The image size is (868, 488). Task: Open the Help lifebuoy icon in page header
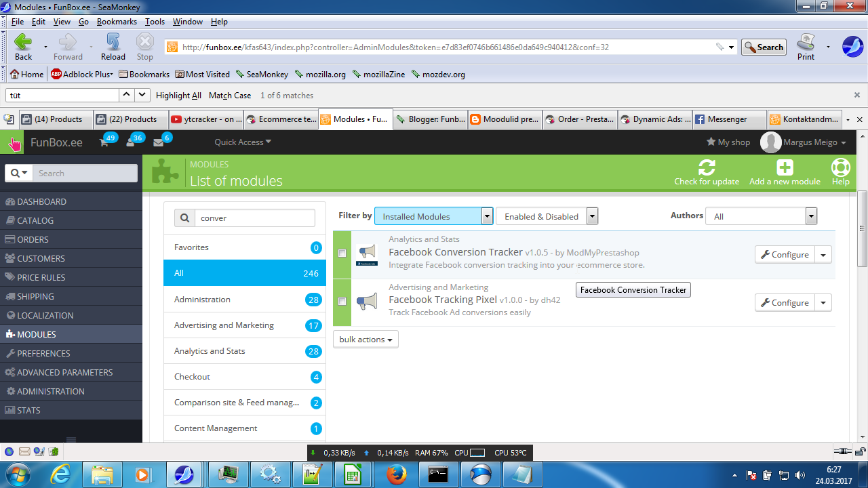(x=841, y=167)
